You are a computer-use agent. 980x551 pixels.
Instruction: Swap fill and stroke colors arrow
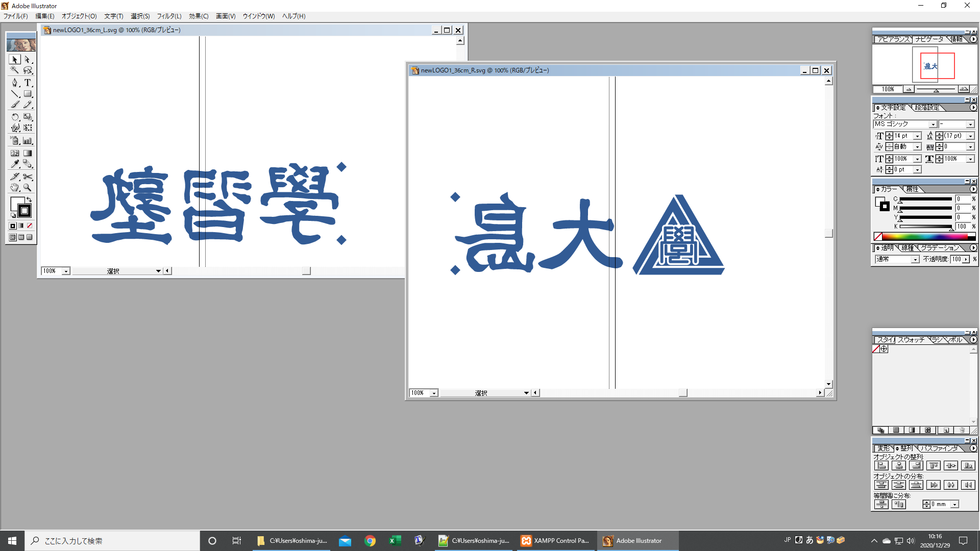30,199
